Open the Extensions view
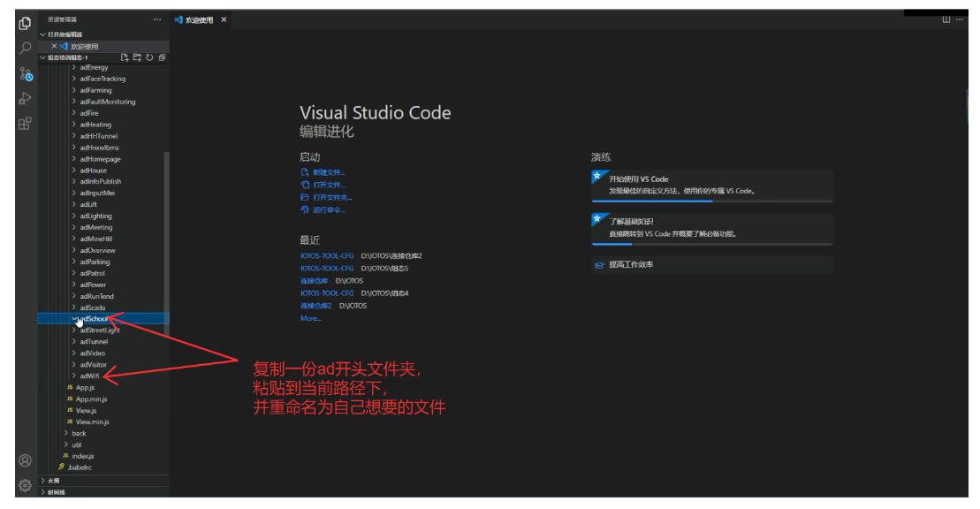The height and width of the screenshot is (509, 980). (26, 124)
